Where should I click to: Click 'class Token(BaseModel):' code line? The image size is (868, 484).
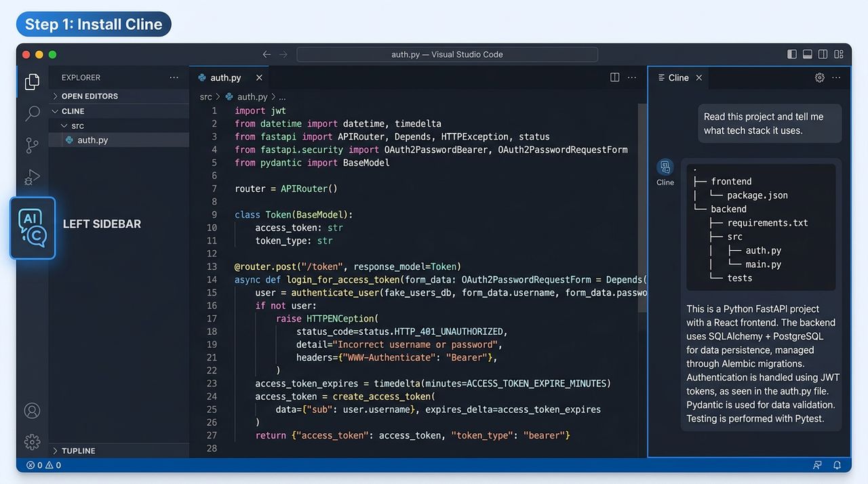coord(294,214)
